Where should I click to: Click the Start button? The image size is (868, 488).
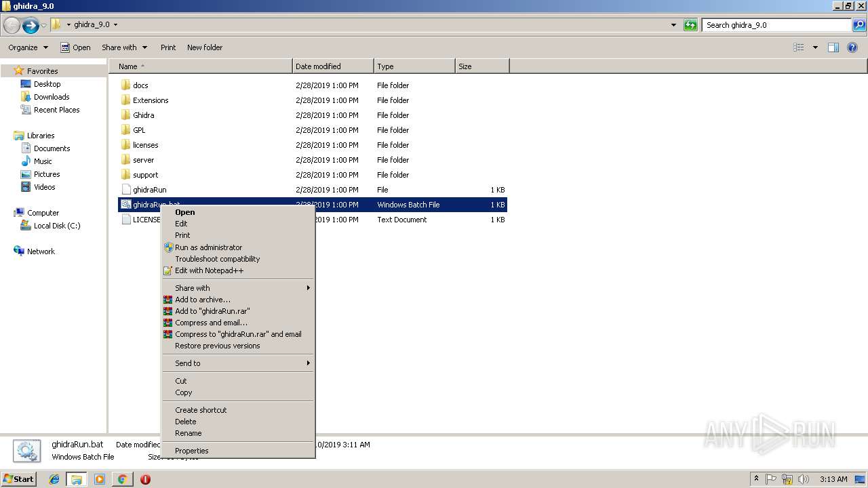coord(19,479)
